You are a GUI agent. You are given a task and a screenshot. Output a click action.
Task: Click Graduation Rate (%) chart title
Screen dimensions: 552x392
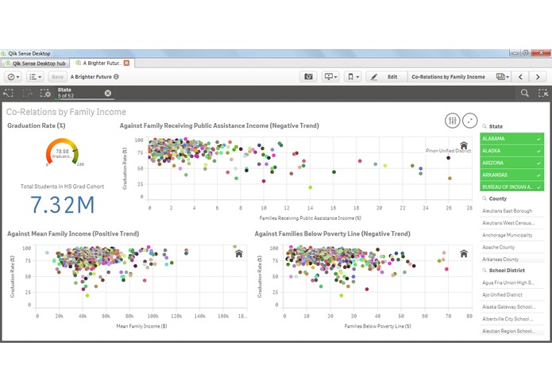click(37, 125)
